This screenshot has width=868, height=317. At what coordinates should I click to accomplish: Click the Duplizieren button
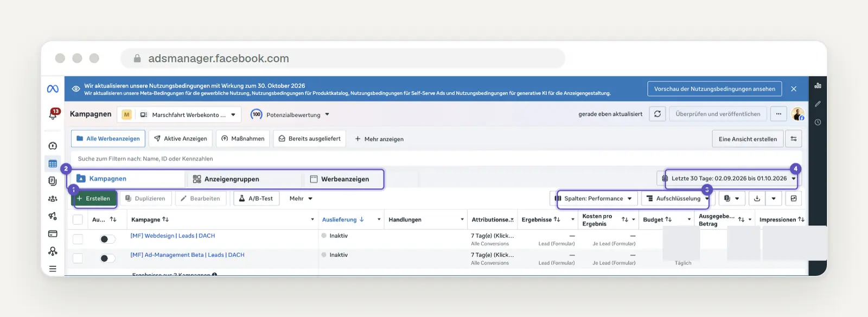(x=145, y=199)
